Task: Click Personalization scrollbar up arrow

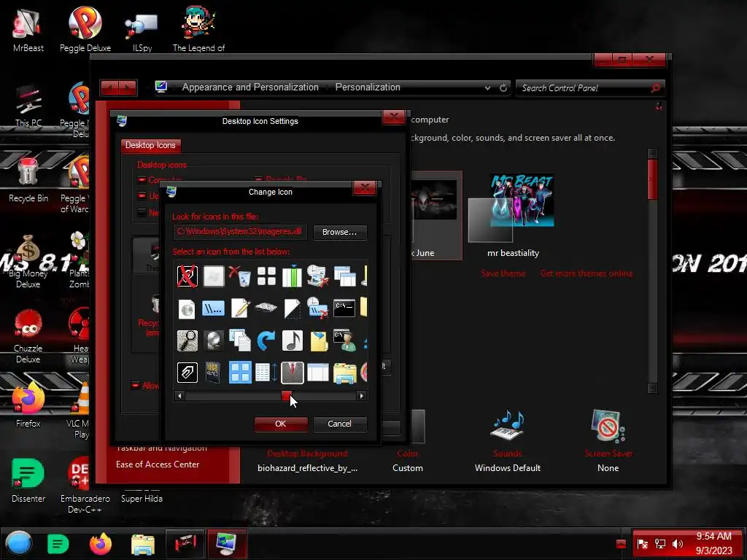Action: 652,153
